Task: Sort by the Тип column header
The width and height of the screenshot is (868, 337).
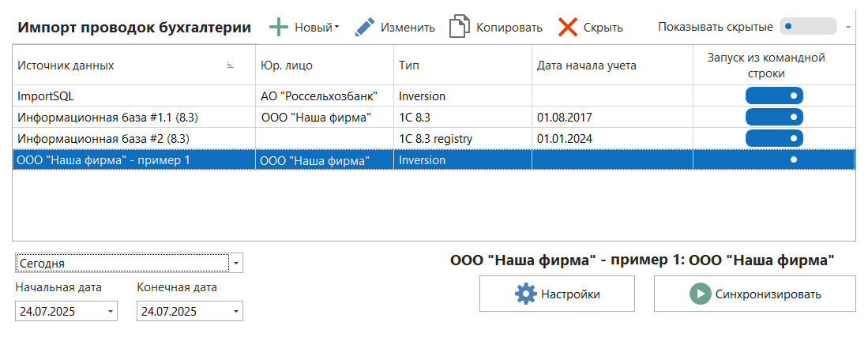Action: pos(462,66)
